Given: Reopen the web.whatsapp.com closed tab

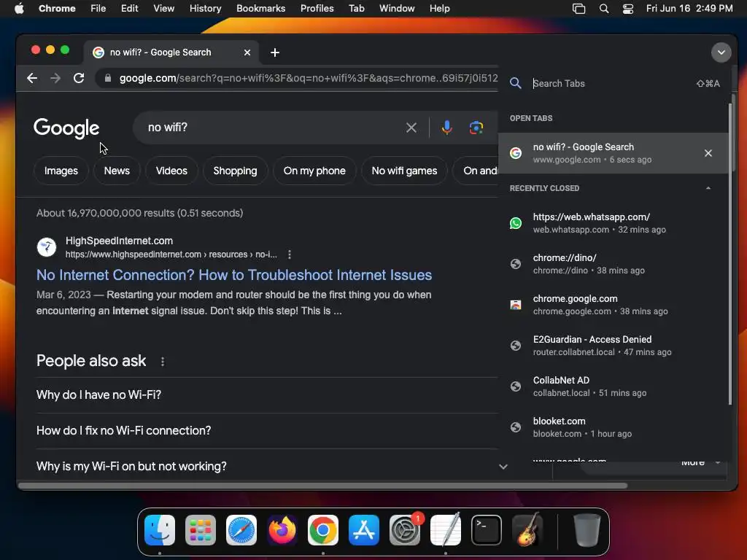Looking at the screenshot, I should 614,223.
